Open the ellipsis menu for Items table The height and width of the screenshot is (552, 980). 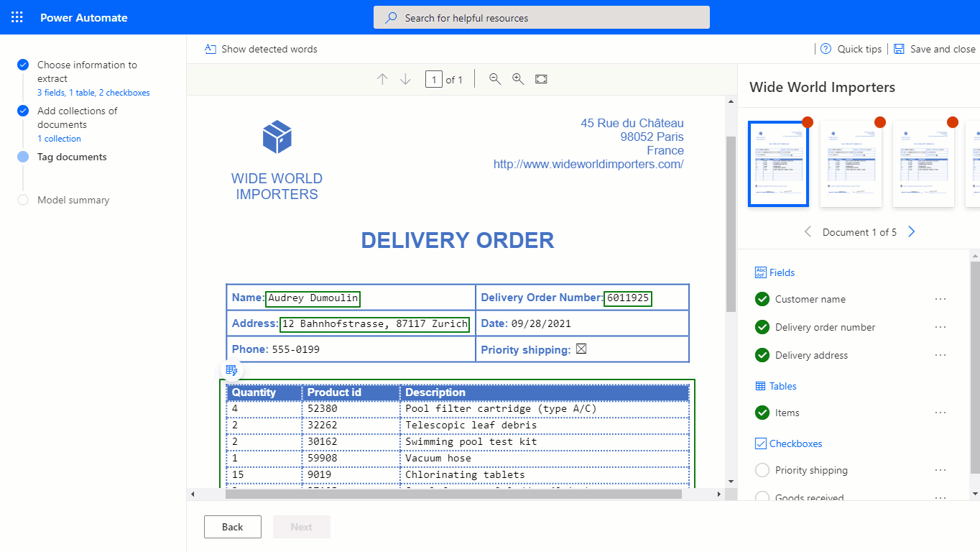click(940, 413)
